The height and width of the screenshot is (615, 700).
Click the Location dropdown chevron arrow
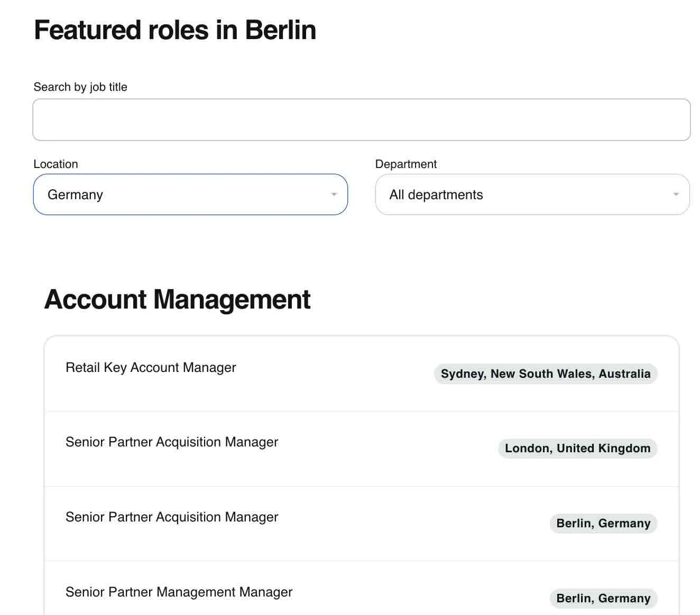pos(334,194)
